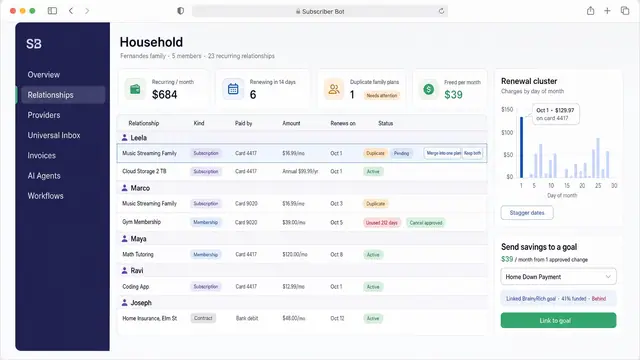Click the people icon on Duplicate plans card
Viewport: 640px width, 360px height.
point(334,89)
